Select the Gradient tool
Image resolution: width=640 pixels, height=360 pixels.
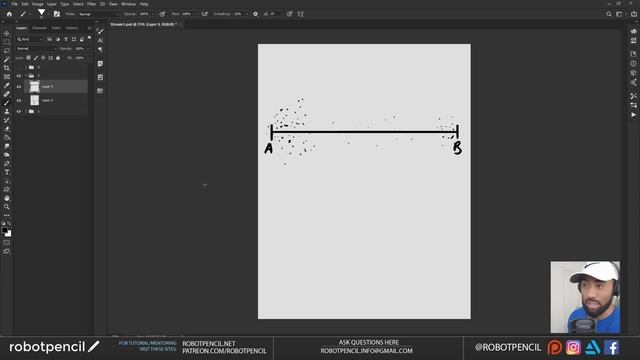(x=7, y=138)
